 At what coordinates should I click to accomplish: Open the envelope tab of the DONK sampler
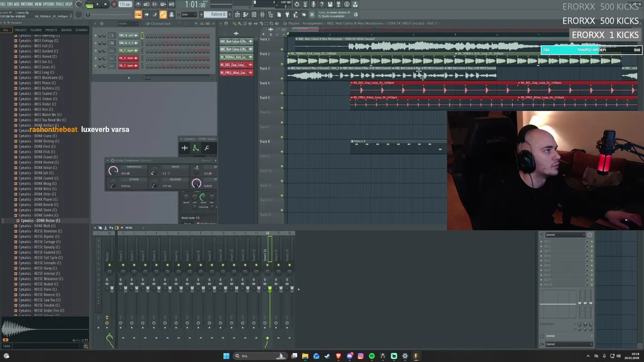pos(196,148)
